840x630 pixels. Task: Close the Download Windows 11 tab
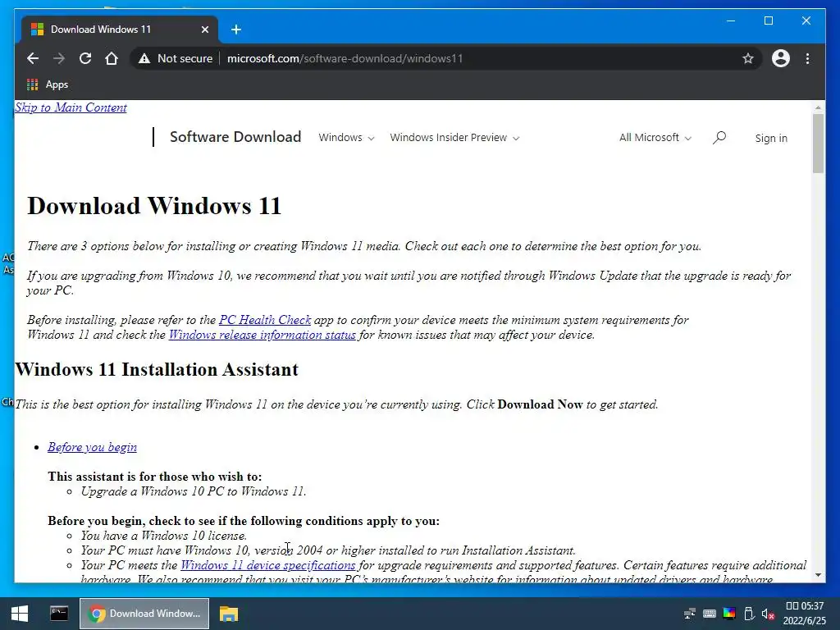[x=204, y=30]
